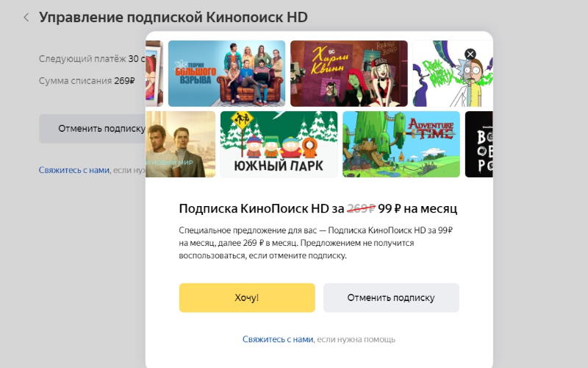Click the background Отменить подписку button
This screenshot has height=368, width=588.
[x=93, y=128]
